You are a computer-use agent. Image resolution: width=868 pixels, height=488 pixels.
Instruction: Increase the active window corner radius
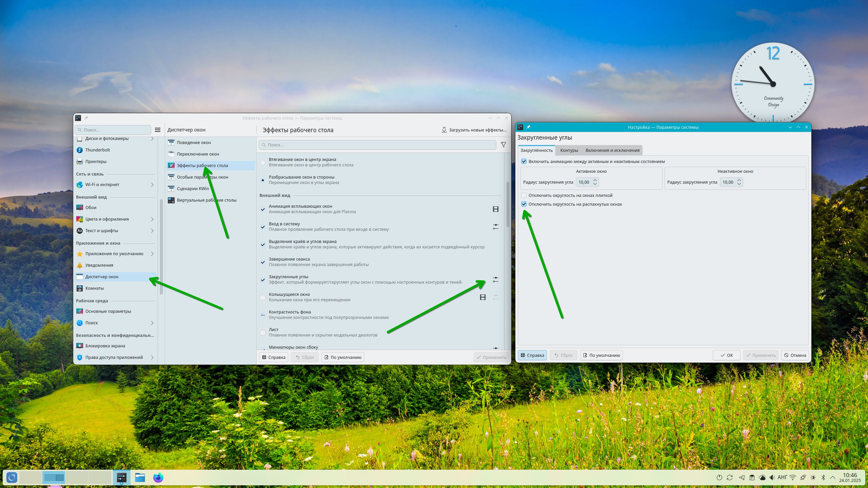pyautogui.click(x=595, y=180)
